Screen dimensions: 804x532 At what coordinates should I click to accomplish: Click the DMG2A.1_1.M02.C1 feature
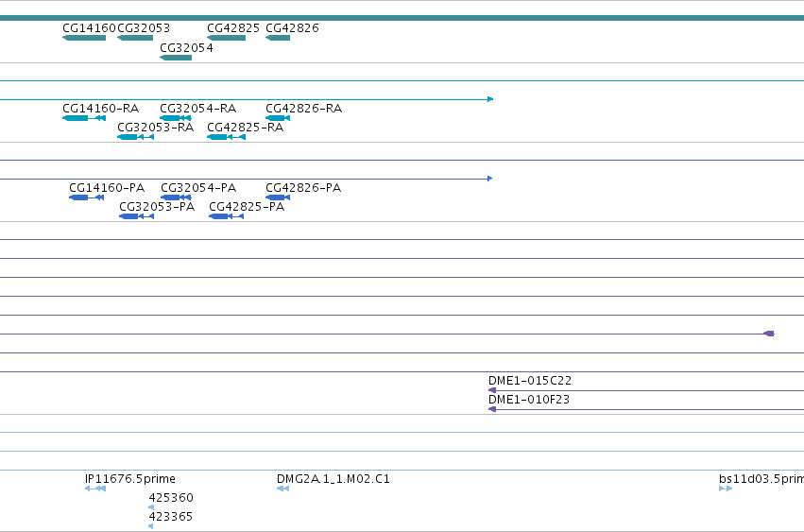283,489
